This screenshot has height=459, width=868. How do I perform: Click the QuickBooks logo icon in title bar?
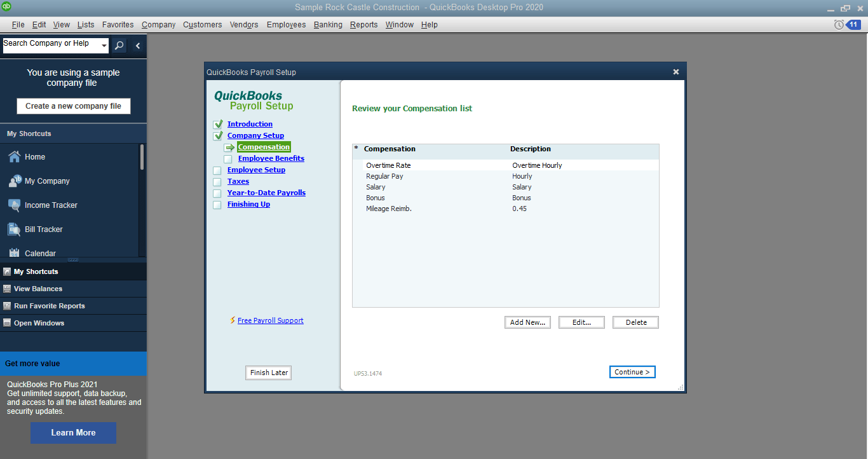pyautogui.click(x=6, y=7)
